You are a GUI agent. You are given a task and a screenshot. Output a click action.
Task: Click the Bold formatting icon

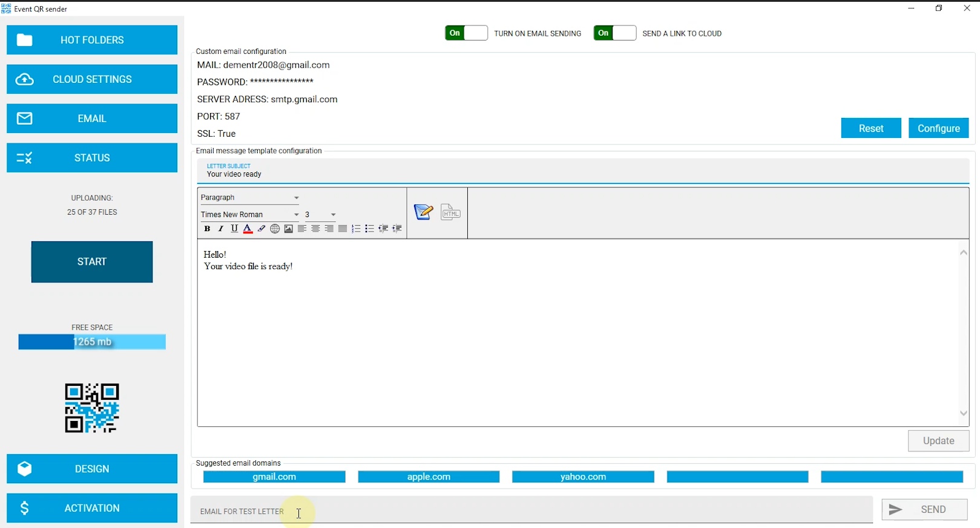point(207,229)
